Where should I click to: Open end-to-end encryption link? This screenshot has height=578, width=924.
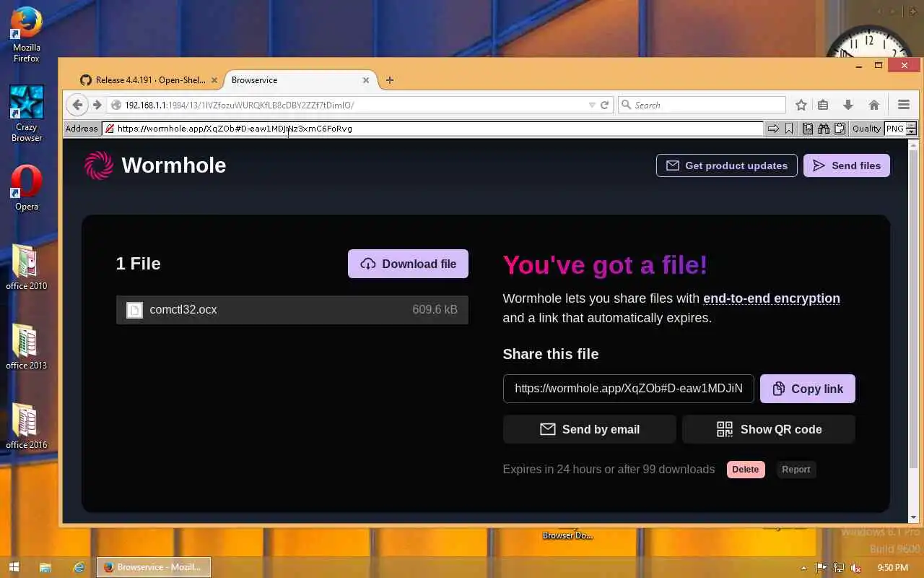[x=772, y=298]
